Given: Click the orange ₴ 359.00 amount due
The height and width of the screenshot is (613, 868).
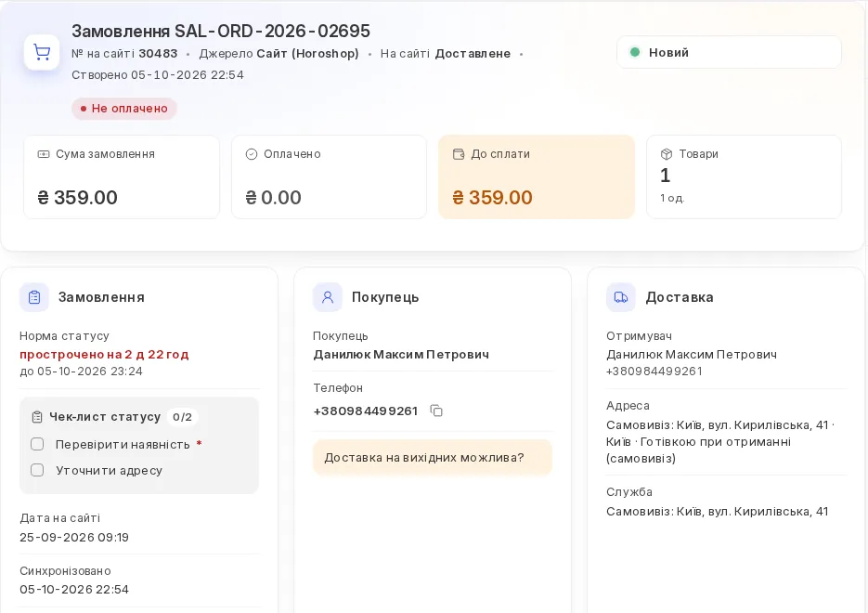Looking at the screenshot, I should click(493, 198).
